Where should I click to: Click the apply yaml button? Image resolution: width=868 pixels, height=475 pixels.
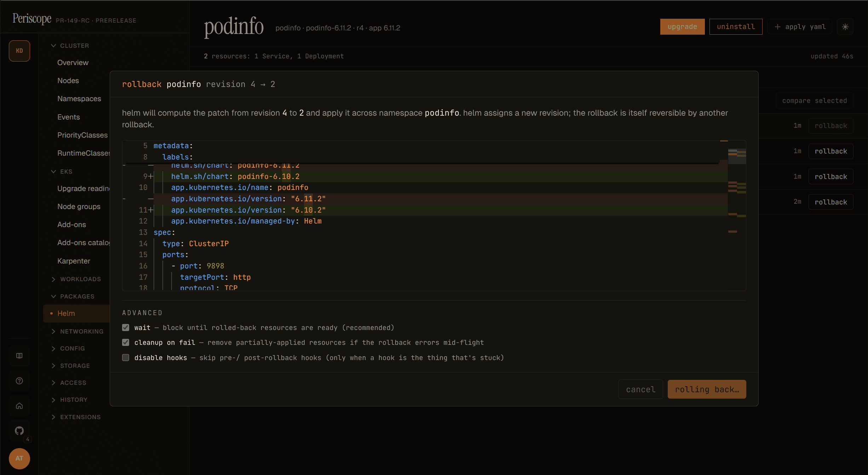pos(800,27)
